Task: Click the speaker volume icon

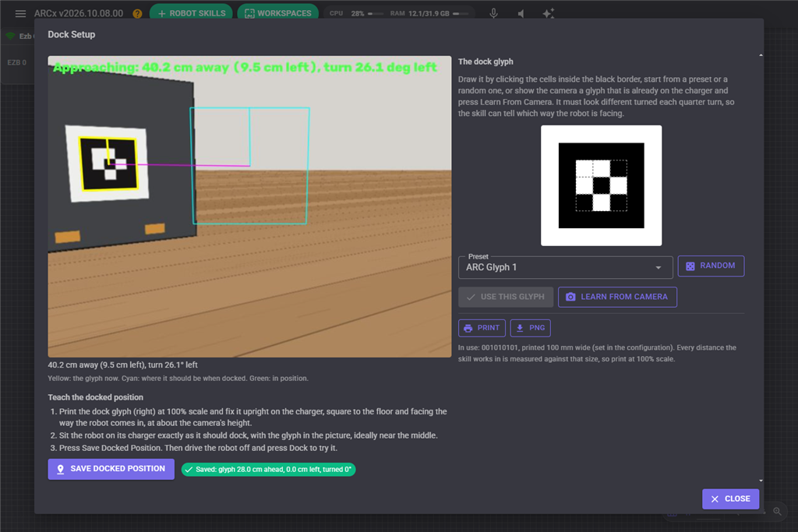Action: (521, 14)
